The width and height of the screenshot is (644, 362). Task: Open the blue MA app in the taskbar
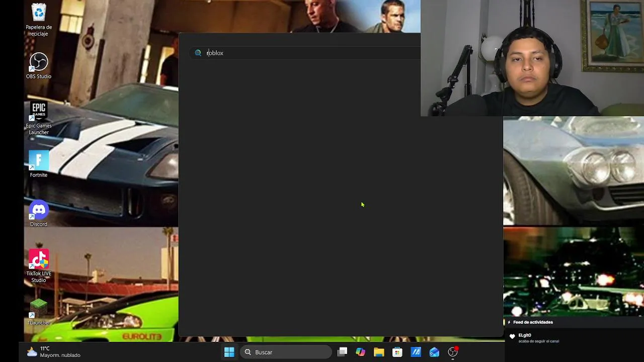click(x=416, y=352)
